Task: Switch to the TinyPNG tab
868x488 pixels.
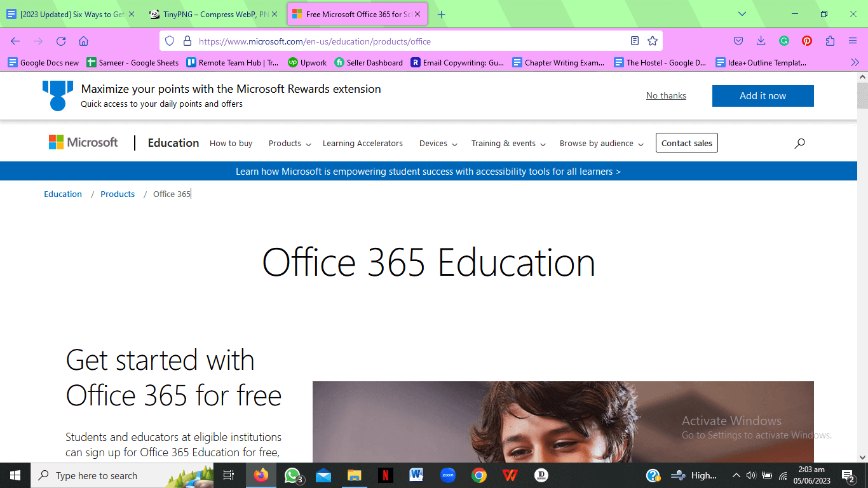Action: pos(213,14)
